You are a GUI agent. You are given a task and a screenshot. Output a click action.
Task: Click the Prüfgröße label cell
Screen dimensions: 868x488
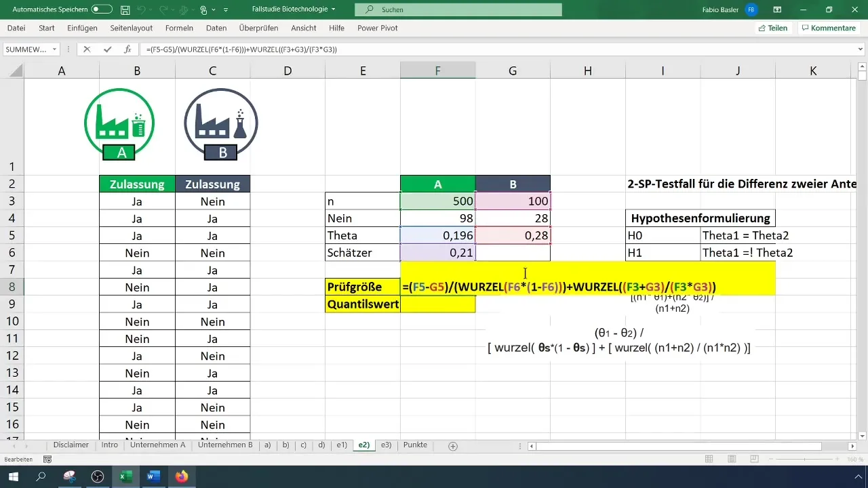coord(363,287)
